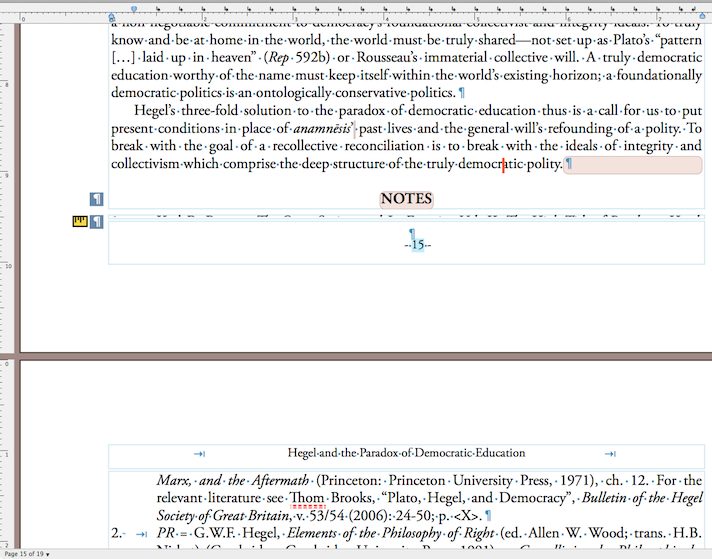The width and height of the screenshot is (712, 559).
Task: Click the pilcrow after 'polity.'
Action: 569,163
